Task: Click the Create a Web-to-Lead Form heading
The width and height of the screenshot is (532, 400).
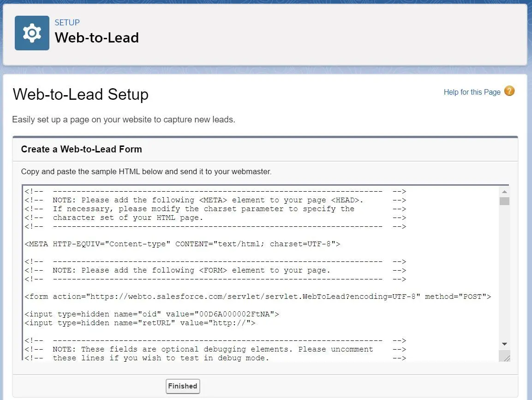Action: 81,149
